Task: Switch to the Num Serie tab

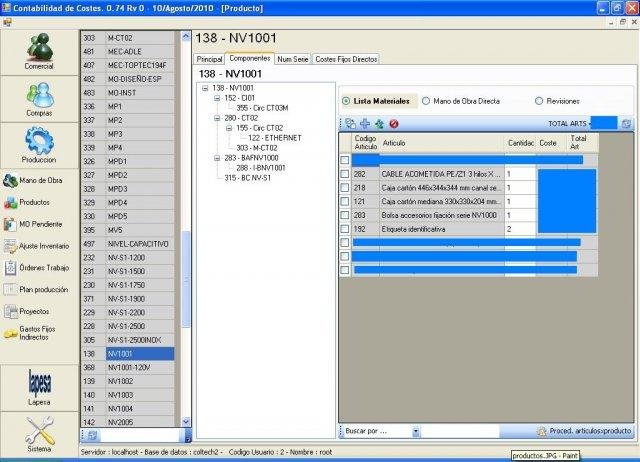Action: point(293,59)
